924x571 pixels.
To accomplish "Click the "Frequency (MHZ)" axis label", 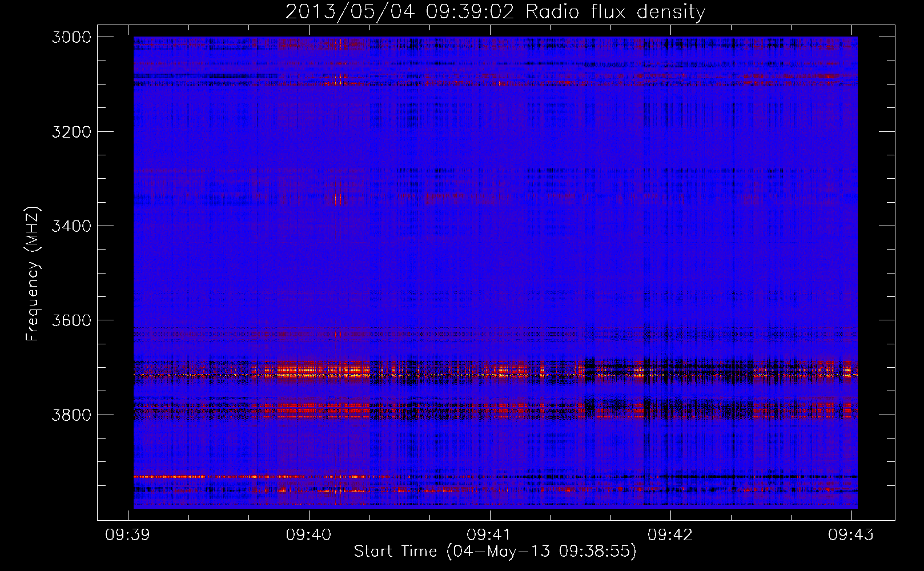I will [33, 274].
